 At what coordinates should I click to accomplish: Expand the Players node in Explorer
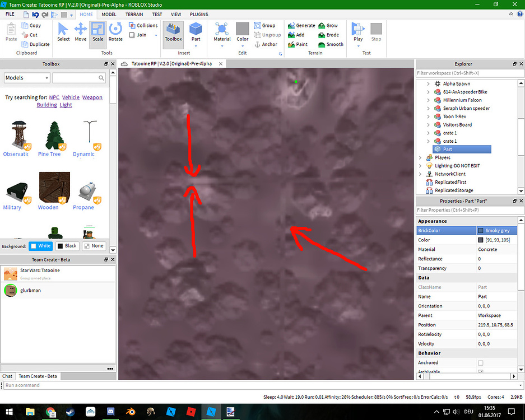click(420, 157)
